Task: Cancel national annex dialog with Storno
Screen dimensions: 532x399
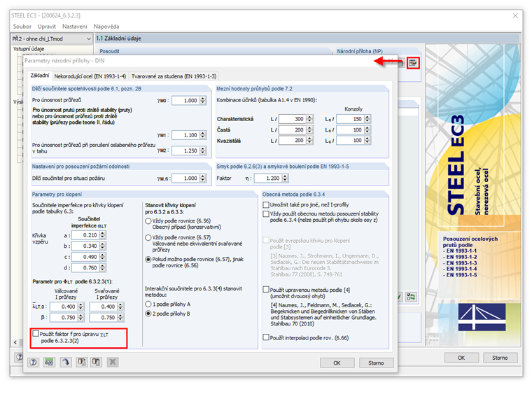Action: click(x=376, y=363)
